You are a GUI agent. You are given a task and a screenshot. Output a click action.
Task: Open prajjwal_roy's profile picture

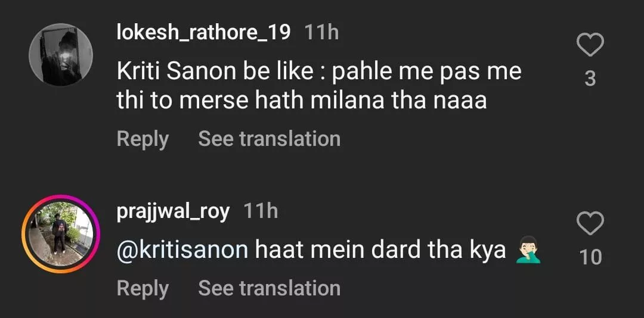point(61,234)
